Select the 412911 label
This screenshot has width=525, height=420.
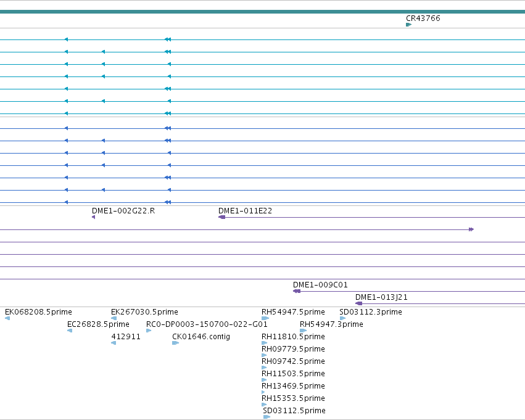coord(126,337)
